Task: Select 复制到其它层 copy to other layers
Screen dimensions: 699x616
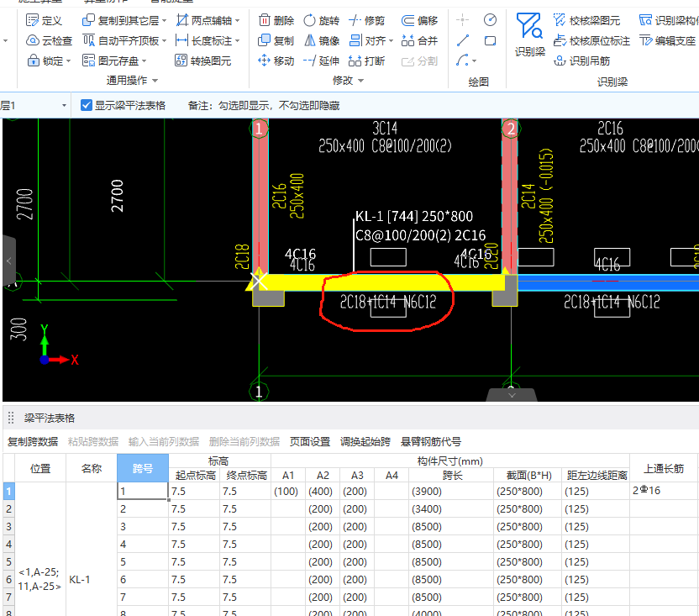Action: click(x=120, y=20)
